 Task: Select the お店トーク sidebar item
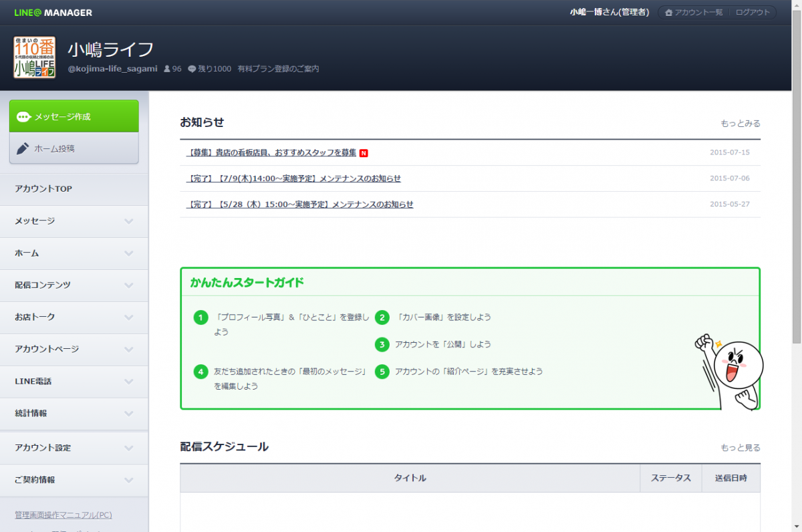(74, 317)
